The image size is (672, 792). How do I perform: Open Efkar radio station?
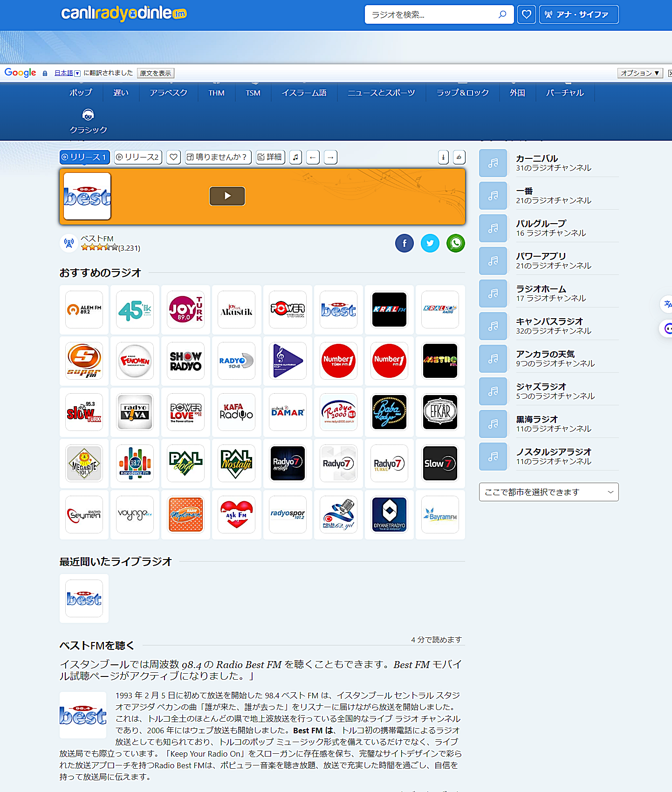440,412
